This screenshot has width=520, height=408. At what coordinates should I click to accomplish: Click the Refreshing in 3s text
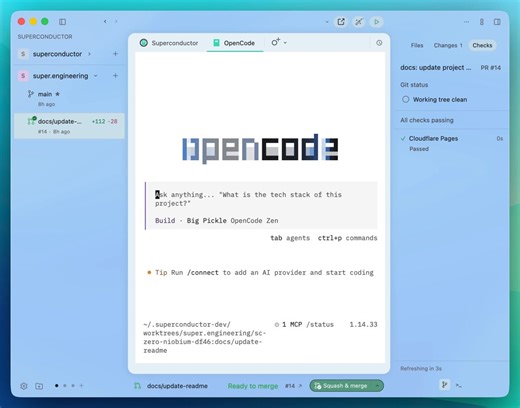pyautogui.click(x=421, y=368)
